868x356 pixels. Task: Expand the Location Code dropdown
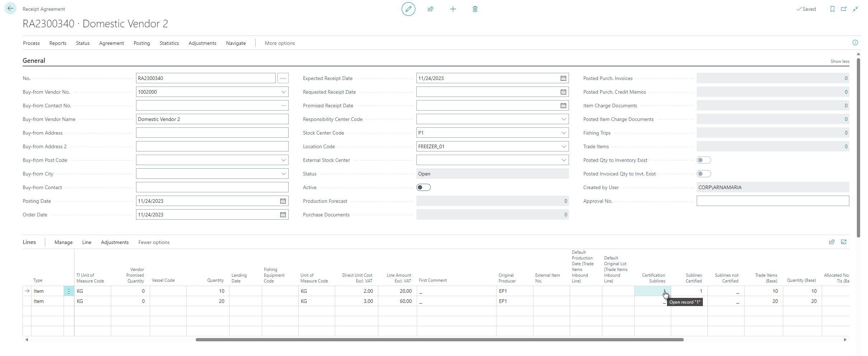click(564, 146)
